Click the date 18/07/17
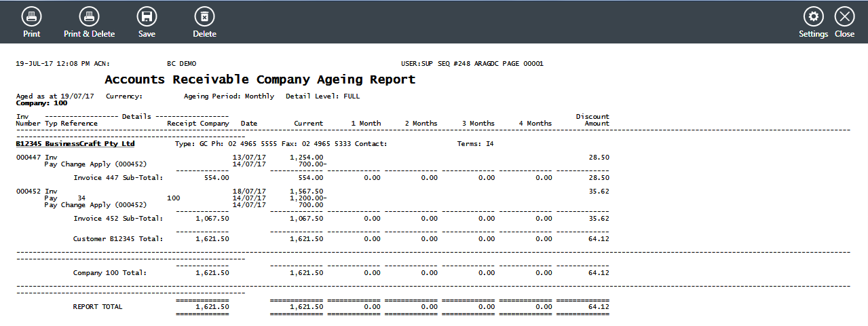 point(249,192)
